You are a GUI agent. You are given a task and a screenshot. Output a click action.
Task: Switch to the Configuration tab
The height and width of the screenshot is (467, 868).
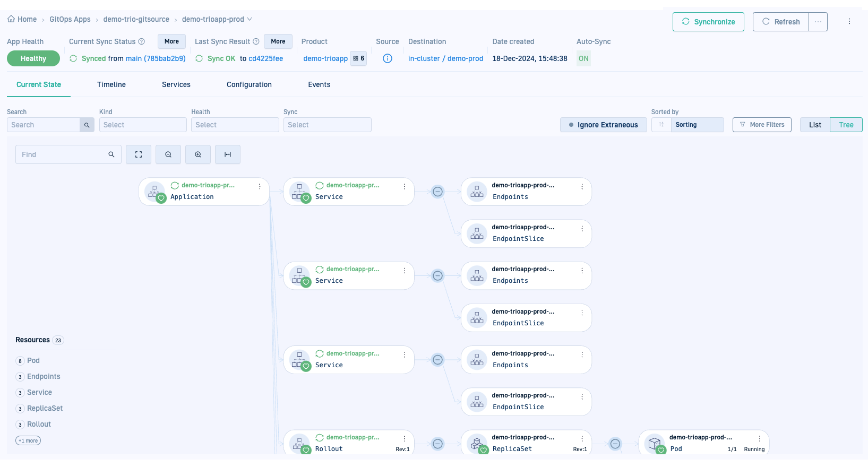249,84
